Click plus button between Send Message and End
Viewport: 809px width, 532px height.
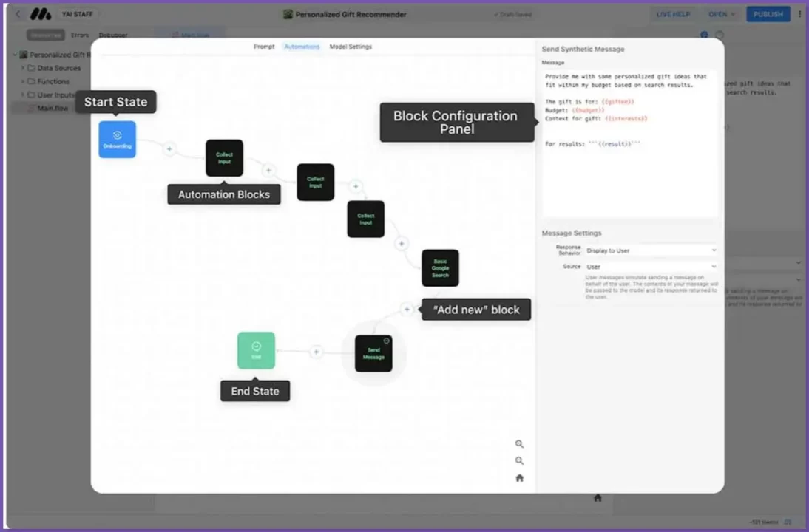click(x=317, y=352)
